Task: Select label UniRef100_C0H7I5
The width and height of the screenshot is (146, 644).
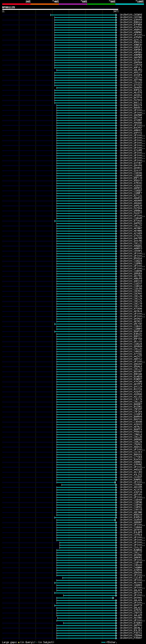Action: coord(131,510)
